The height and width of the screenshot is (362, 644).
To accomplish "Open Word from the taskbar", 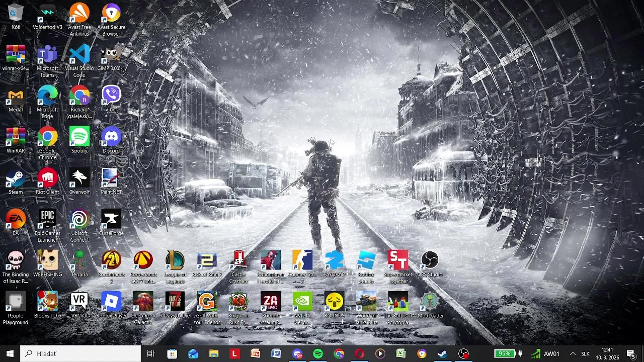I will click(x=276, y=353).
